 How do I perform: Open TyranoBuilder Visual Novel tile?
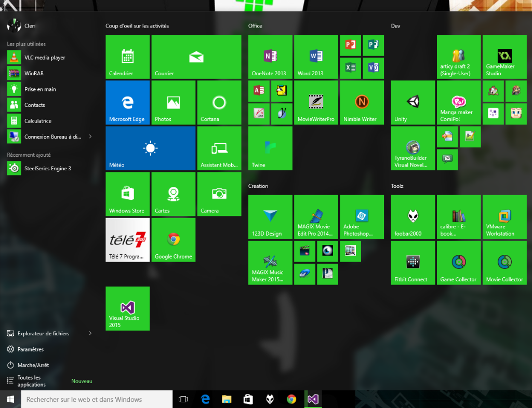(413, 148)
